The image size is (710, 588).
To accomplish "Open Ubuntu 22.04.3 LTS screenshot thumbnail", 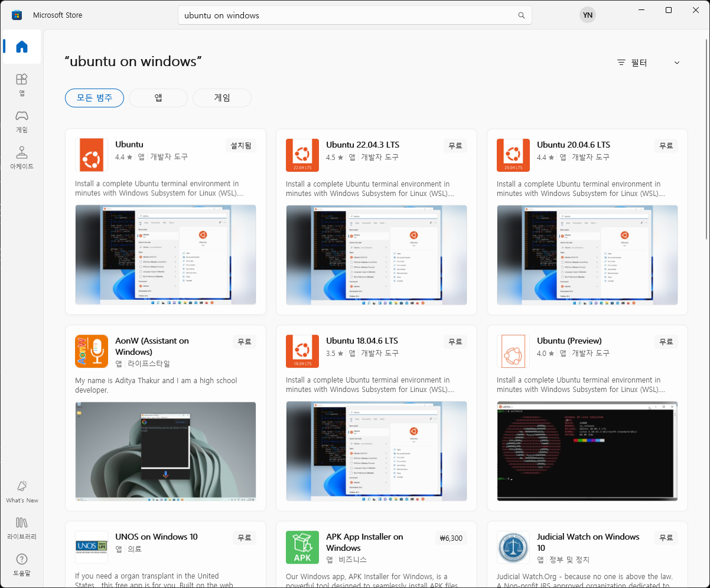I will coord(376,255).
